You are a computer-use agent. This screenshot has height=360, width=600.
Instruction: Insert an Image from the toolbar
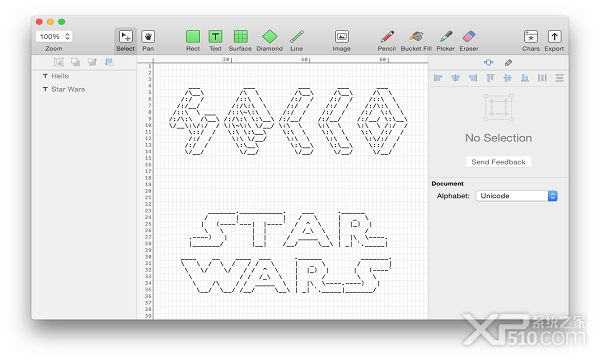(x=341, y=41)
